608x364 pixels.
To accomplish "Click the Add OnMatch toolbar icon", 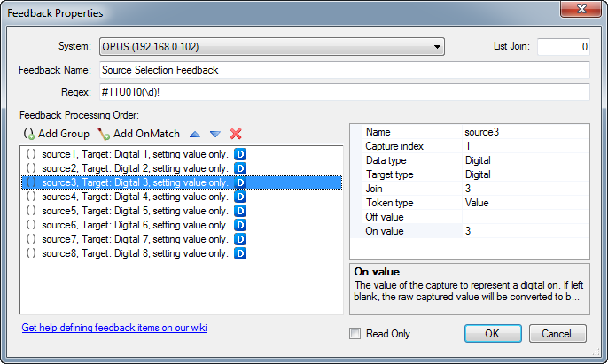I will [x=104, y=134].
